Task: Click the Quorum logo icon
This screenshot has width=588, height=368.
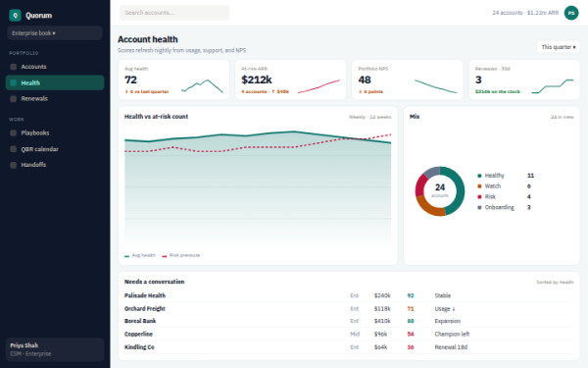Action: [15, 16]
